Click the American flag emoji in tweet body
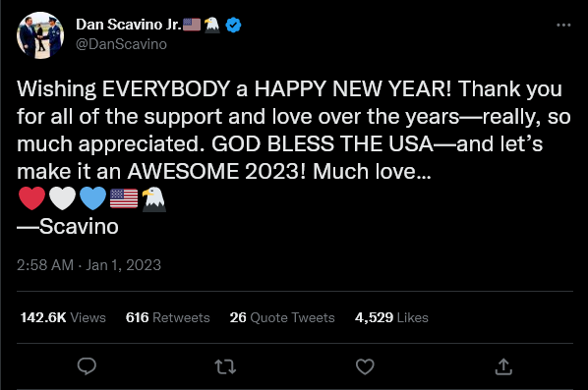Screen dimensions: 588x390 pos(124,198)
